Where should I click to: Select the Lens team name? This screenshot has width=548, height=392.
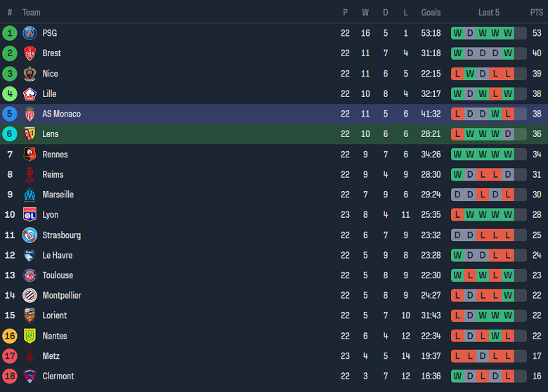click(x=51, y=134)
